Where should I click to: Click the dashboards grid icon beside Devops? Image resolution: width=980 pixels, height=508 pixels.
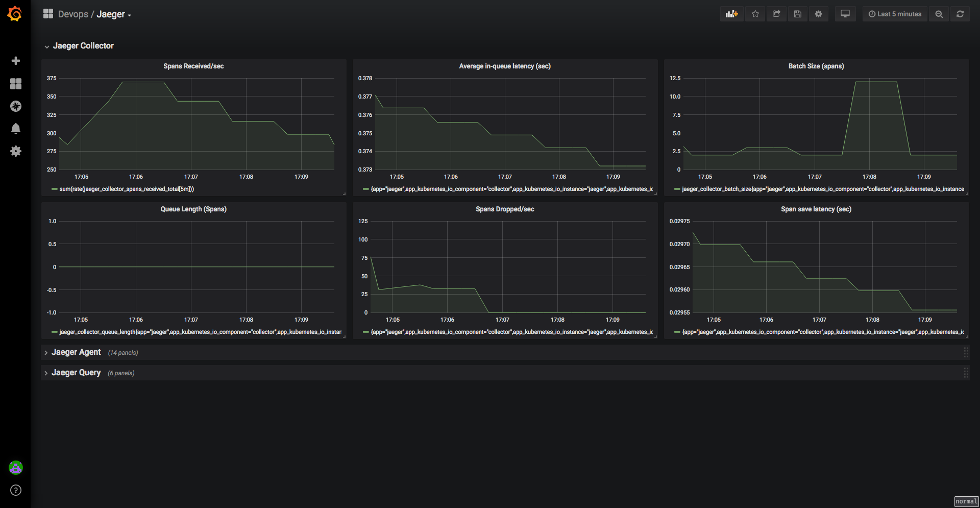(48, 14)
